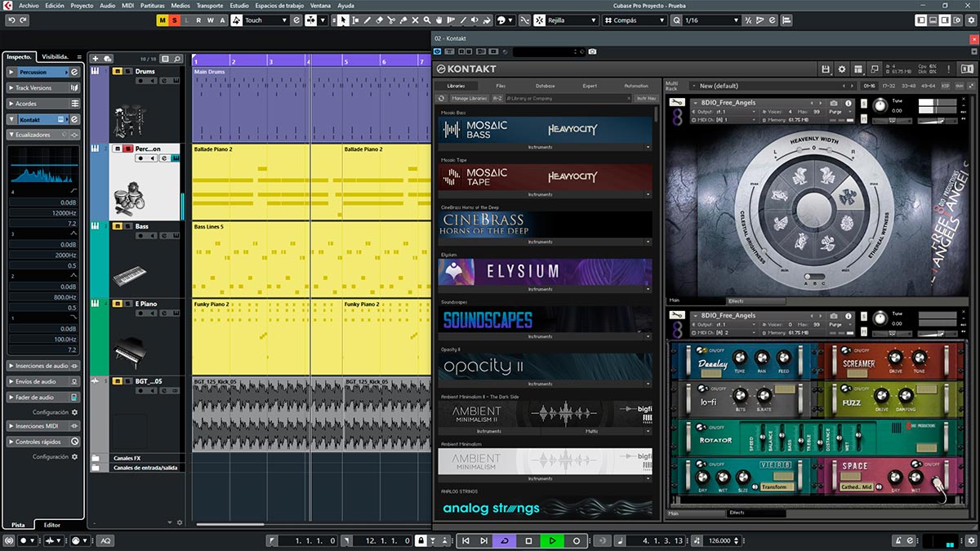Click Kontakt refresh libraries icon
Image resolution: width=980 pixels, height=551 pixels.
point(442,98)
